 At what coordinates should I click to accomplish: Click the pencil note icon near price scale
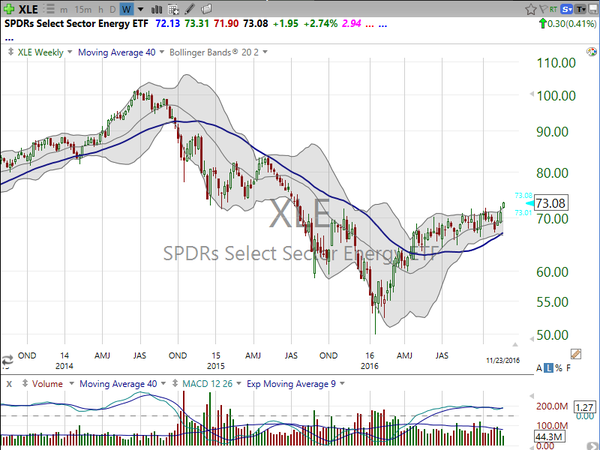(x=576, y=354)
